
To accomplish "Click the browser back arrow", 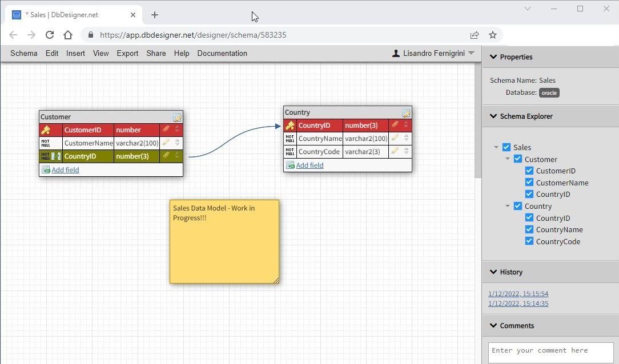I will pos(13,35).
